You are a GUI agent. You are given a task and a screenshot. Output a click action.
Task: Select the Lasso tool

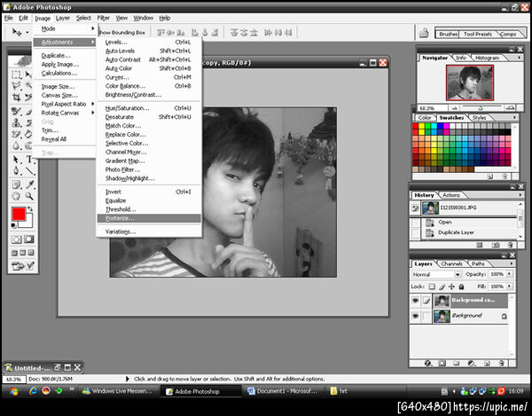click(16, 85)
